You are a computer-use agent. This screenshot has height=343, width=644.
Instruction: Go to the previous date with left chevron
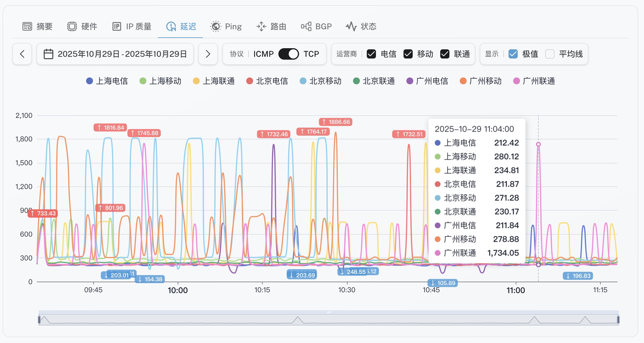[x=22, y=54]
